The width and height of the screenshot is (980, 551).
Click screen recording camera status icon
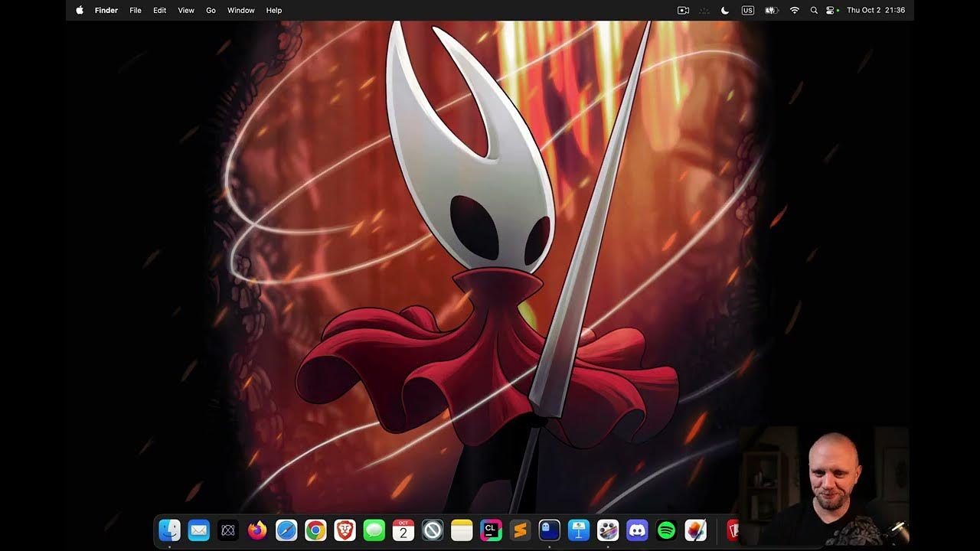(x=684, y=10)
